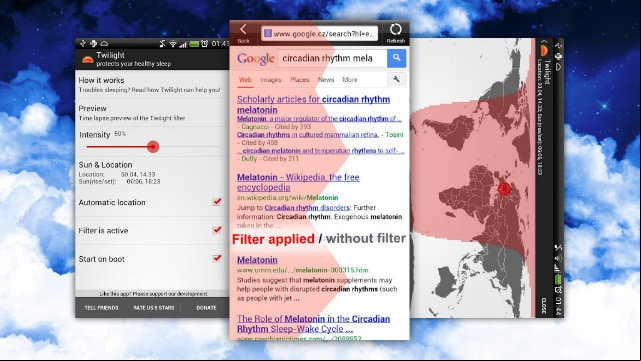Uncheck the Filter is active checkbox
This screenshot has height=361, width=641.
pos(217,230)
